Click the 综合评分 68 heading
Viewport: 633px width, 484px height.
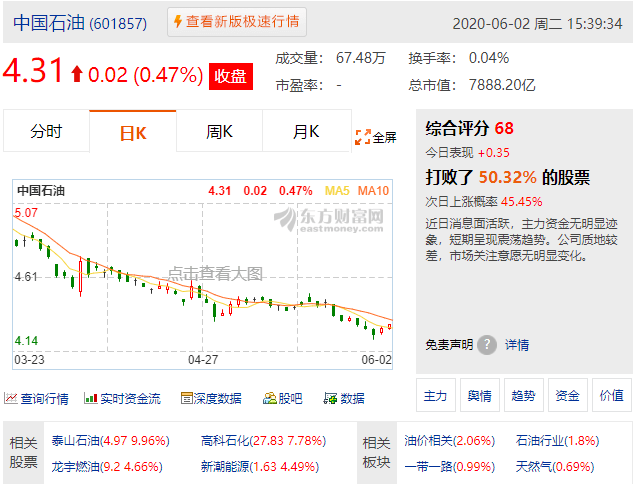[x=469, y=128]
